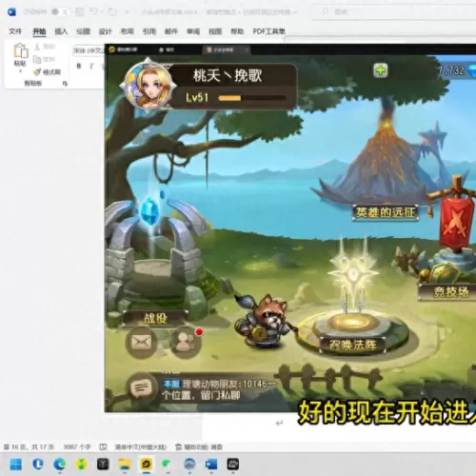Open the Quick Access Toolbar customize dropdown
The image size is (476, 476).
pos(127,12)
